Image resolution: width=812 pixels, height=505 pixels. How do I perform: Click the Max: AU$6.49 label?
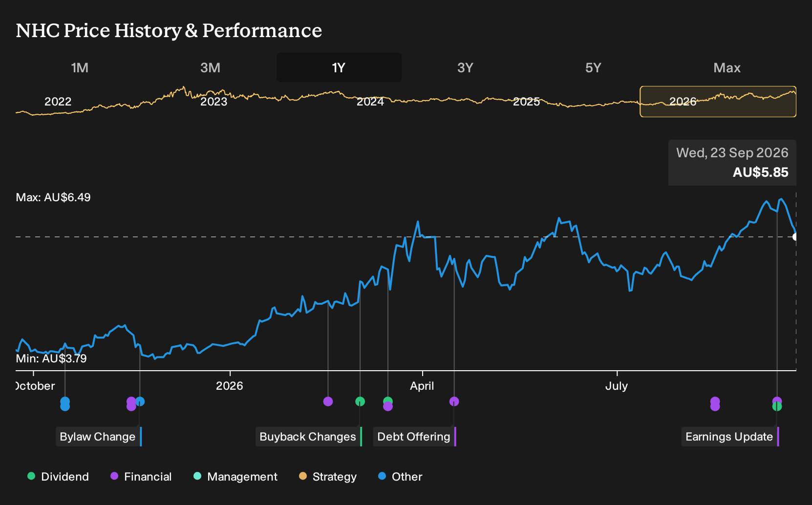coord(53,197)
